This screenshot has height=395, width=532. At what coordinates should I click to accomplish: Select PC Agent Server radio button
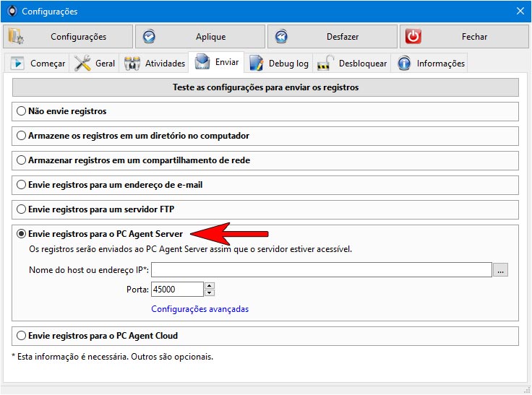(x=21, y=234)
